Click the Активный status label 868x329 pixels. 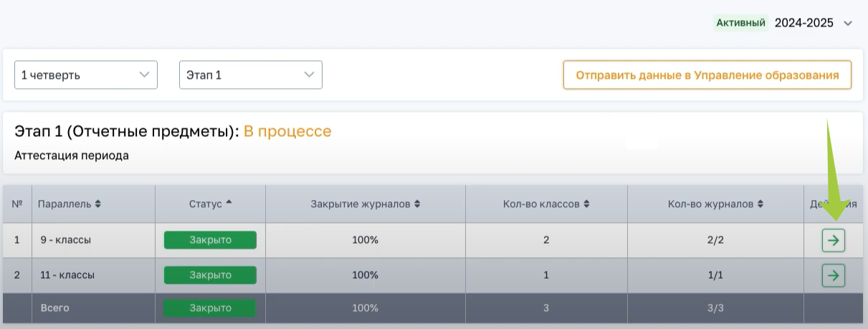tap(740, 23)
